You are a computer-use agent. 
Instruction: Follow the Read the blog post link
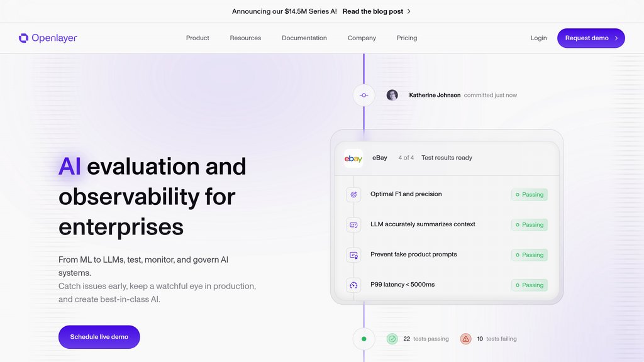point(376,11)
